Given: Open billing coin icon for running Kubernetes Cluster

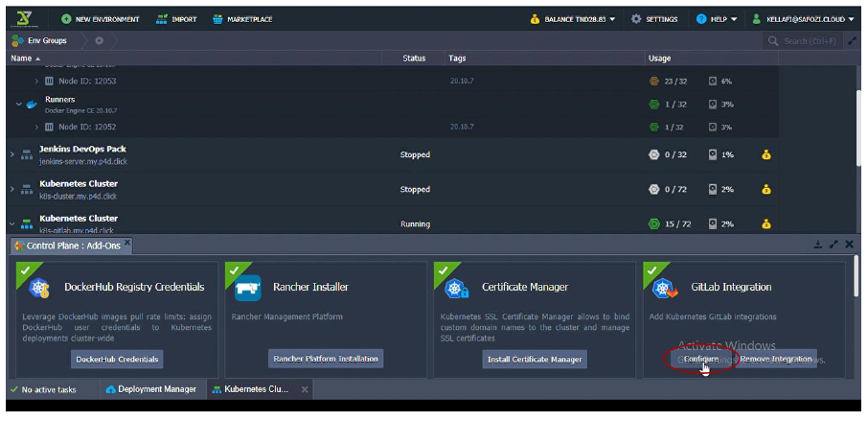Looking at the screenshot, I should tap(765, 223).
